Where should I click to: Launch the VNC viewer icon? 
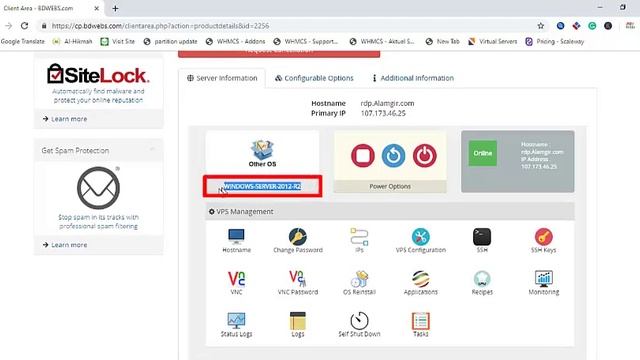236,278
